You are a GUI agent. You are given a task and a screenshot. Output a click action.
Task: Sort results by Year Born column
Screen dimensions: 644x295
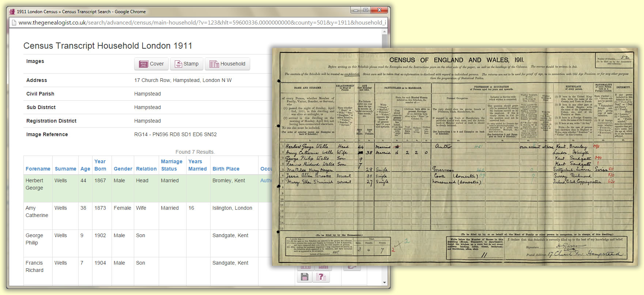pos(100,165)
